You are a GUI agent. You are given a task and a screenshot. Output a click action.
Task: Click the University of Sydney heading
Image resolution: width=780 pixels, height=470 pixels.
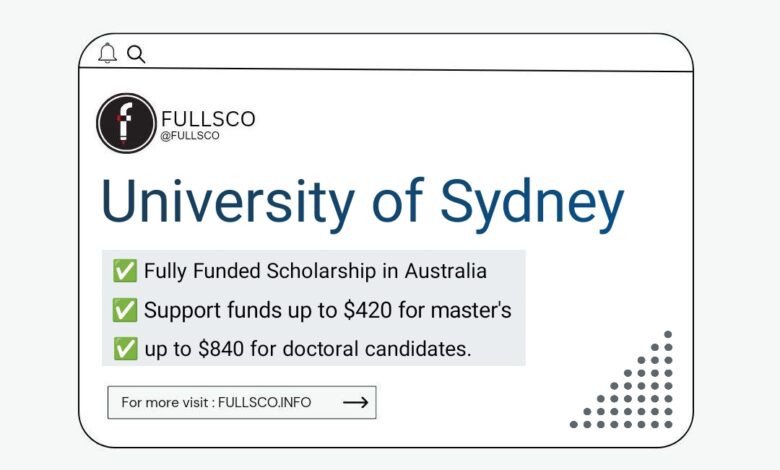point(362,203)
